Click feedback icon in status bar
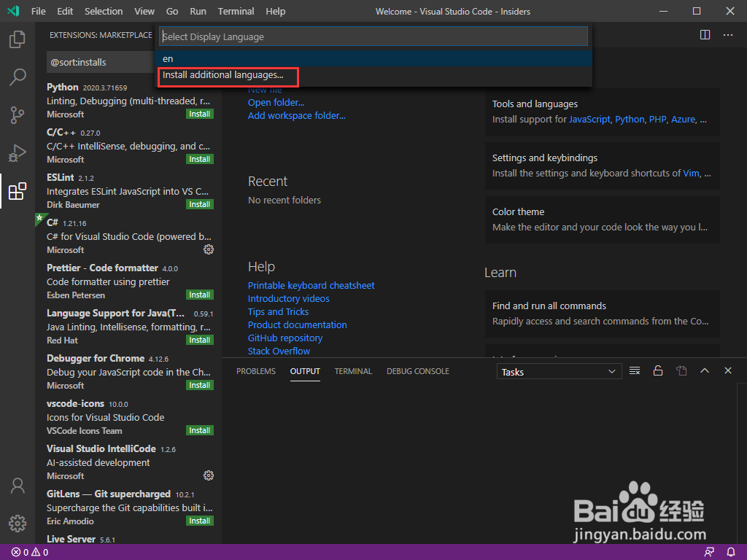 click(x=709, y=553)
